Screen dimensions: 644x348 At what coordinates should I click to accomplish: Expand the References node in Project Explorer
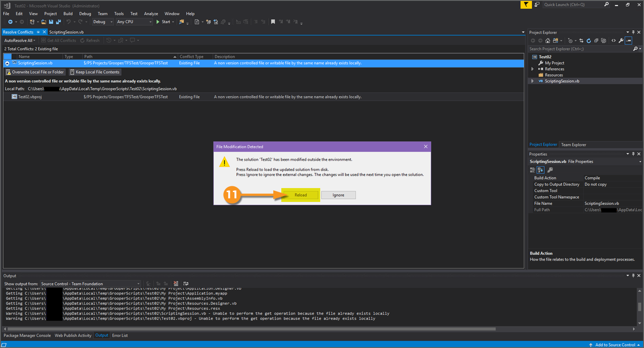coord(533,69)
